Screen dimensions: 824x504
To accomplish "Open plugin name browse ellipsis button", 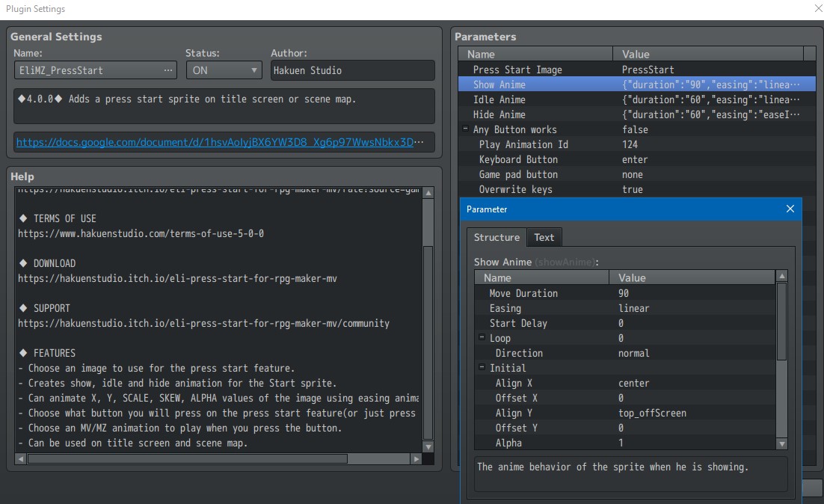I will click(x=167, y=70).
